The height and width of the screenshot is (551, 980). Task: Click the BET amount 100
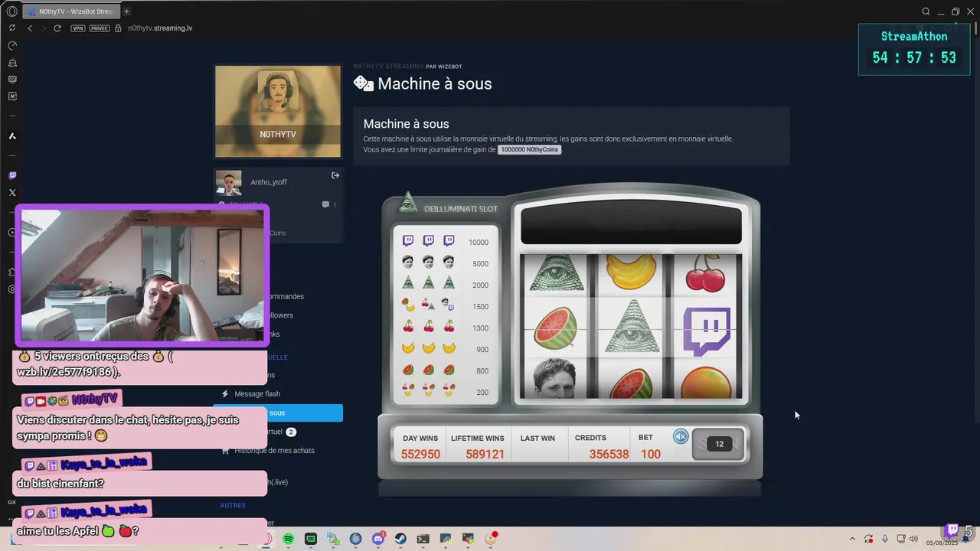click(651, 455)
